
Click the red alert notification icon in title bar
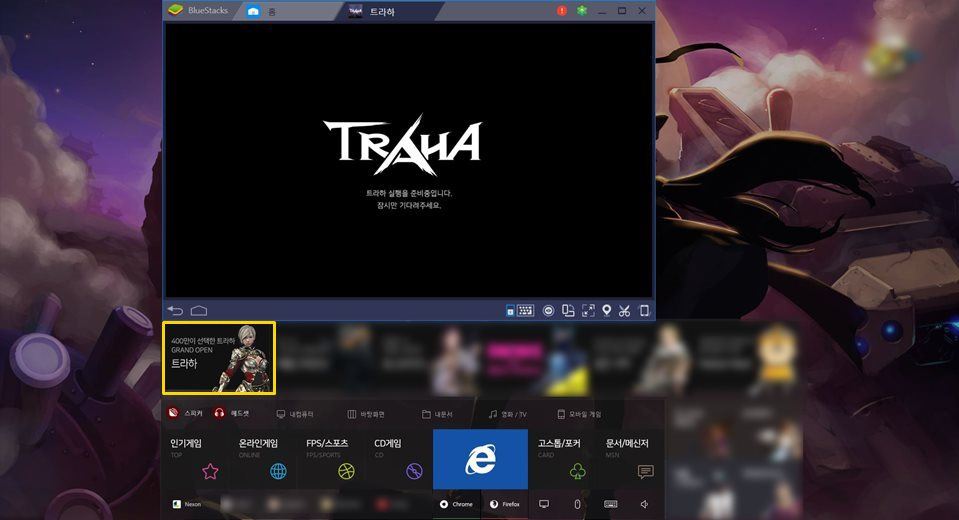[561, 10]
